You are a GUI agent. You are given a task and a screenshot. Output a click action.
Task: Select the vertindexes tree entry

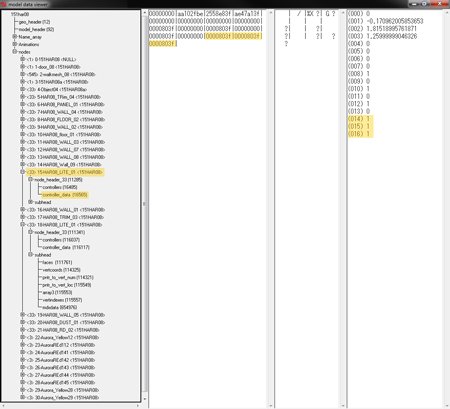[x=62, y=300]
